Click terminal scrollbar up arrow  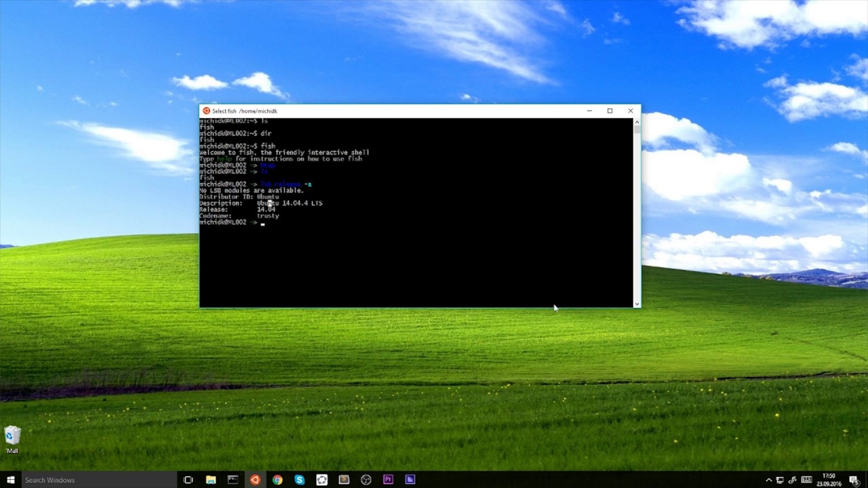pos(637,122)
